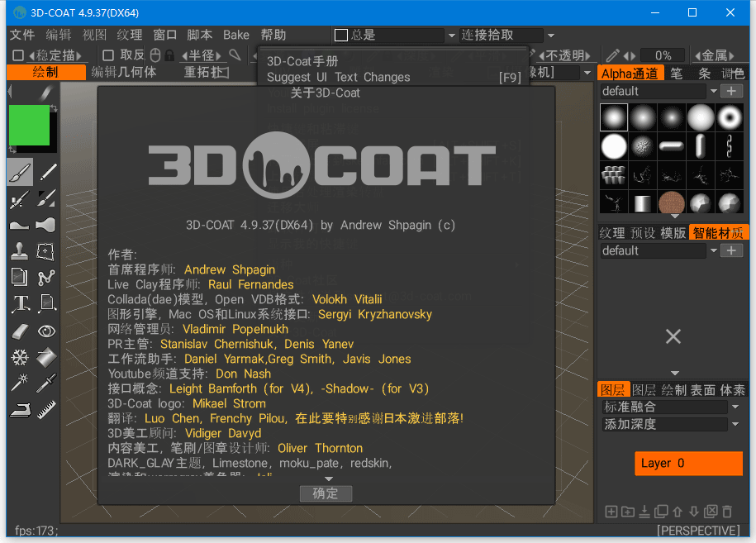Image resolution: width=756 pixels, height=543 pixels.
Task: Click the merge down layer icon
Action: (x=644, y=512)
